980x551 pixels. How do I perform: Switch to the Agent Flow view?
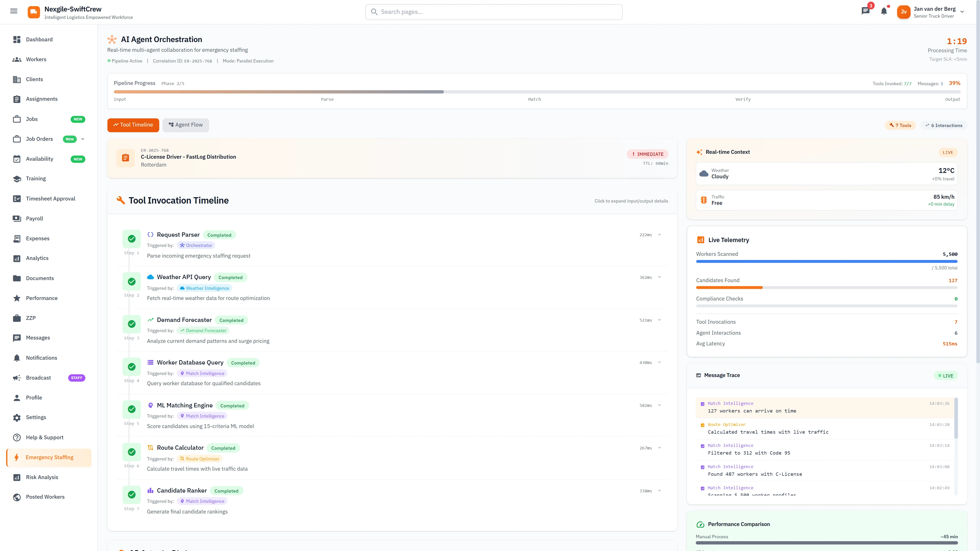[x=186, y=125]
